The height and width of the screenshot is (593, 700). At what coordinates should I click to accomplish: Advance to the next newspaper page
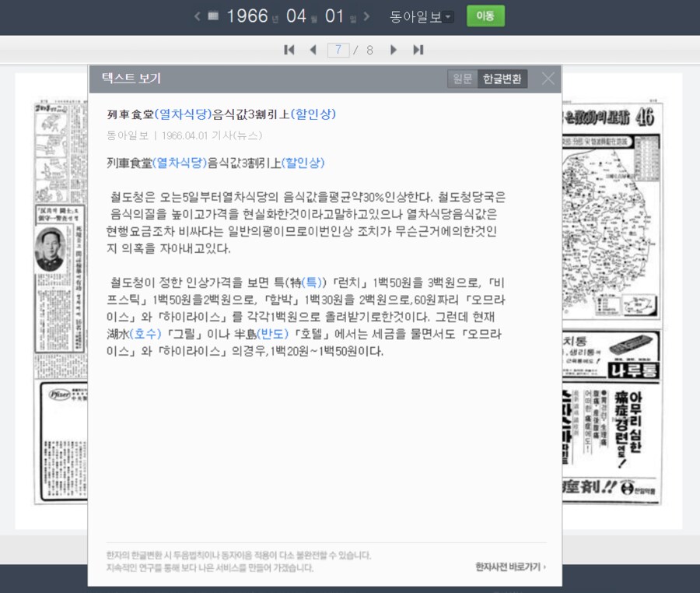coord(394,49)
